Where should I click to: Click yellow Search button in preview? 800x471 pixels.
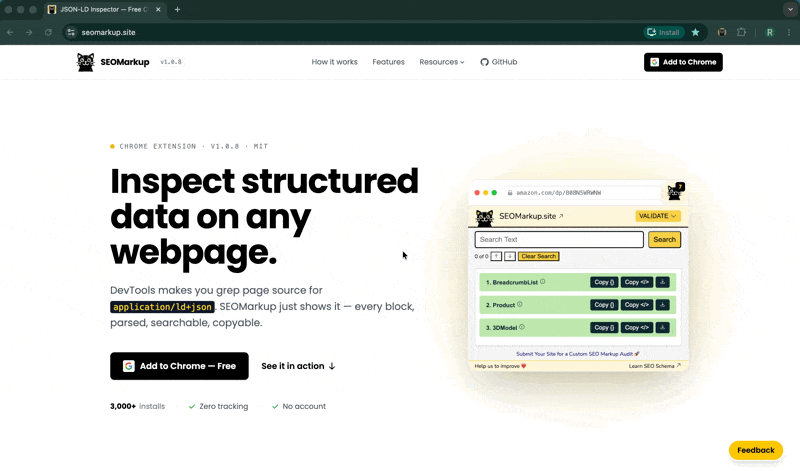coord(664,239)
